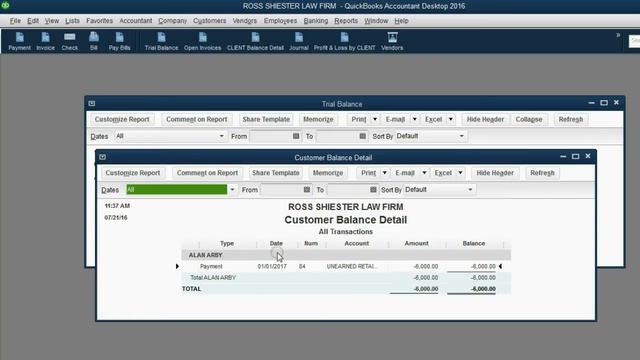Open the Open Invoices report icon
This screenshot has width=640, height=360.
tap(202, 41)
